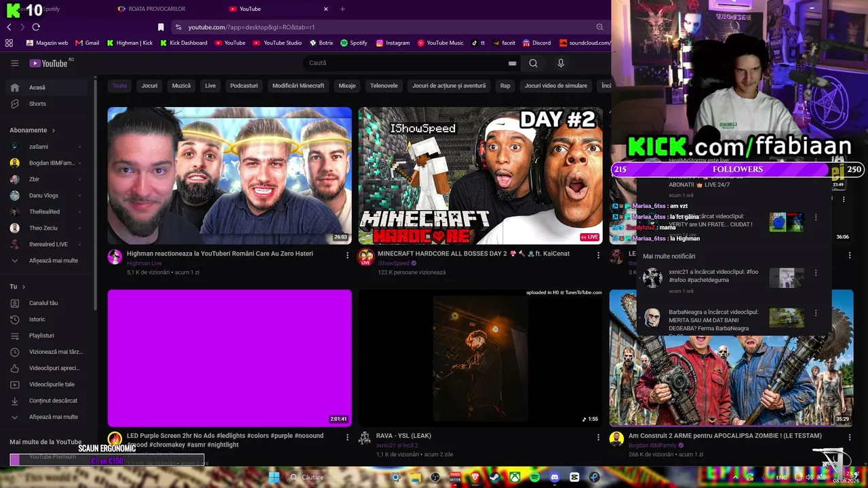The width and height of the screenshot is (868, 488).
Task: Open the on-screen keyboard in search box
Action: coord(512,63)
